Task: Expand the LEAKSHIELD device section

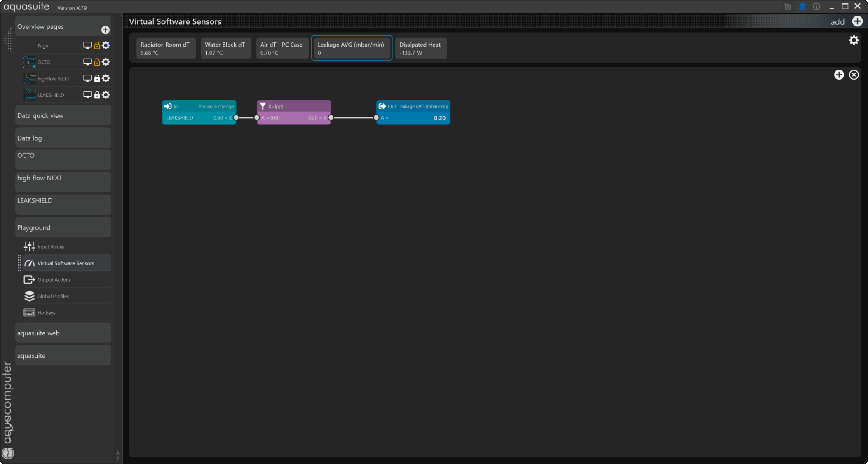Action: (63, 201)
